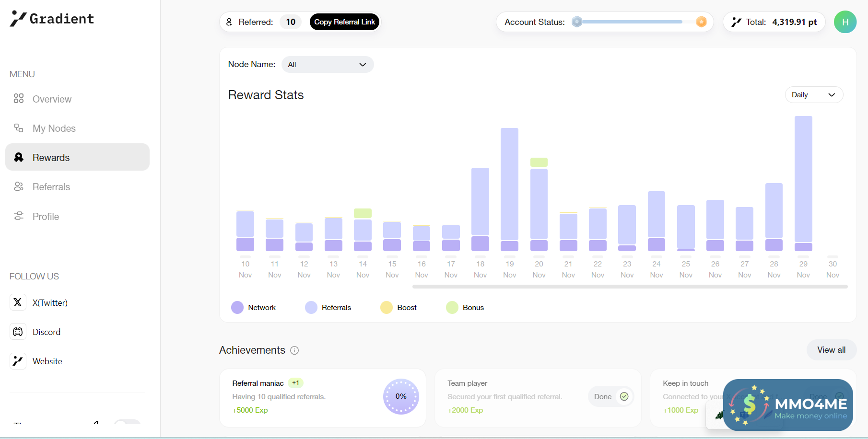Click the referred count 10 badge

point(291,22)
